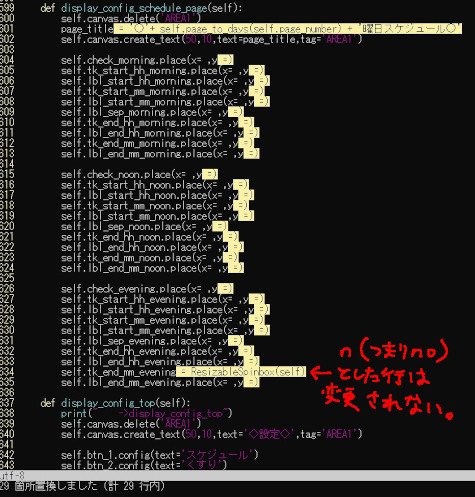Click the self.btn_1.config スケジュール line
Image resolution: width=475 pixels, height=497 pixels.
160,455
